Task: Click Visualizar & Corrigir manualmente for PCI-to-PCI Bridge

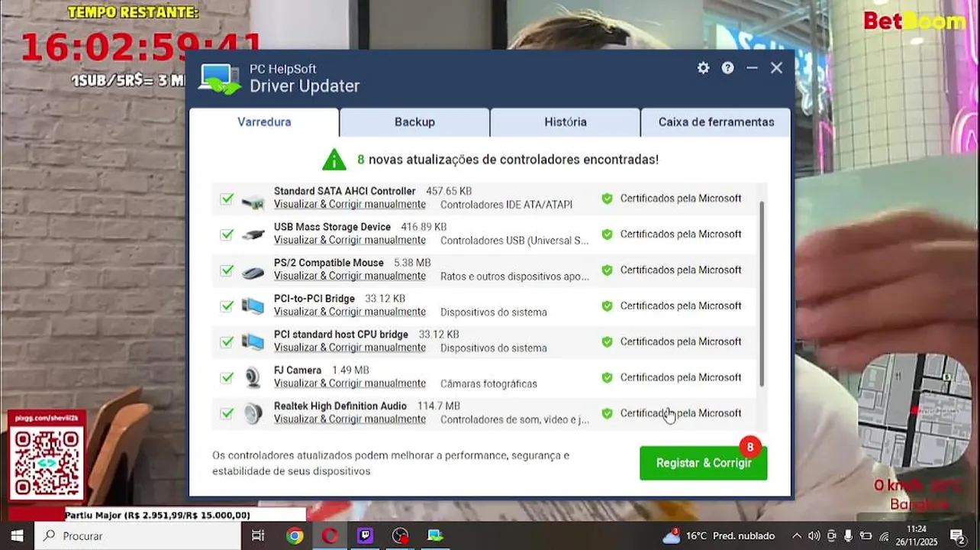Action: coord(350,312)
